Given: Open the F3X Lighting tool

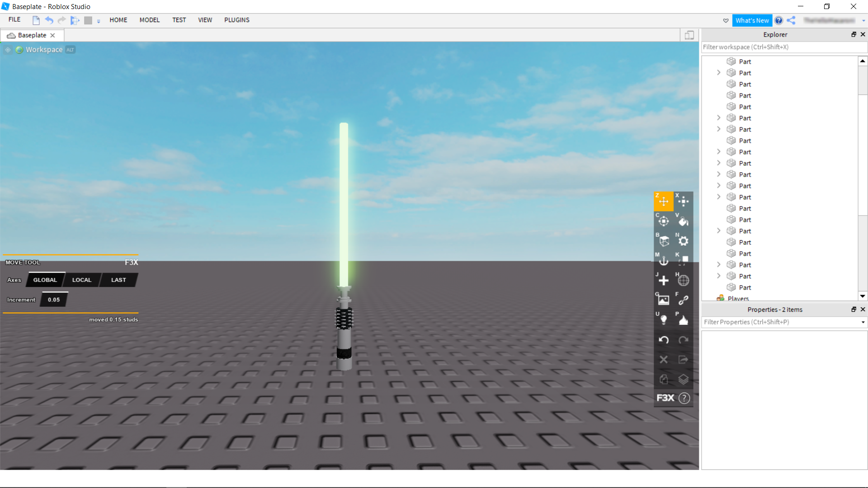Looking at the screenshot, I should tap(663, 319).
